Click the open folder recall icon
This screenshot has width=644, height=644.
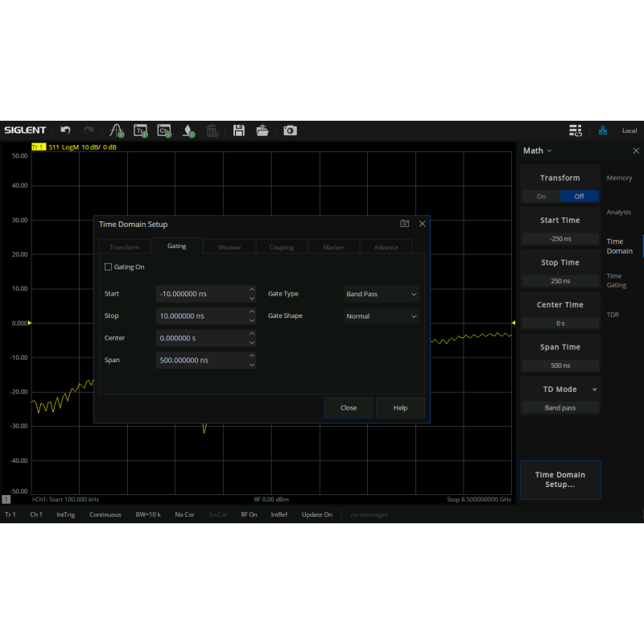pyautogui.click(x=262, y=130)
